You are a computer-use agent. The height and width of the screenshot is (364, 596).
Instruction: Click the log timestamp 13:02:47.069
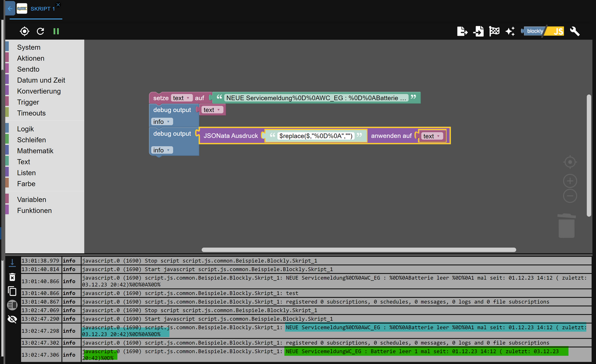coord(41,310)
